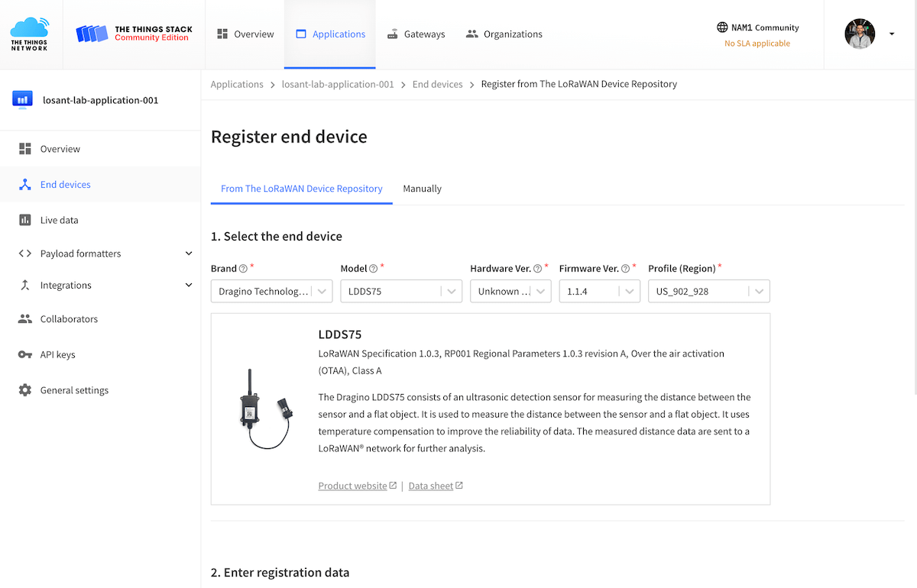Select the Live data chart icon
Image resolution: width=917 pixels, height=588 pixels.
[25, 220]
